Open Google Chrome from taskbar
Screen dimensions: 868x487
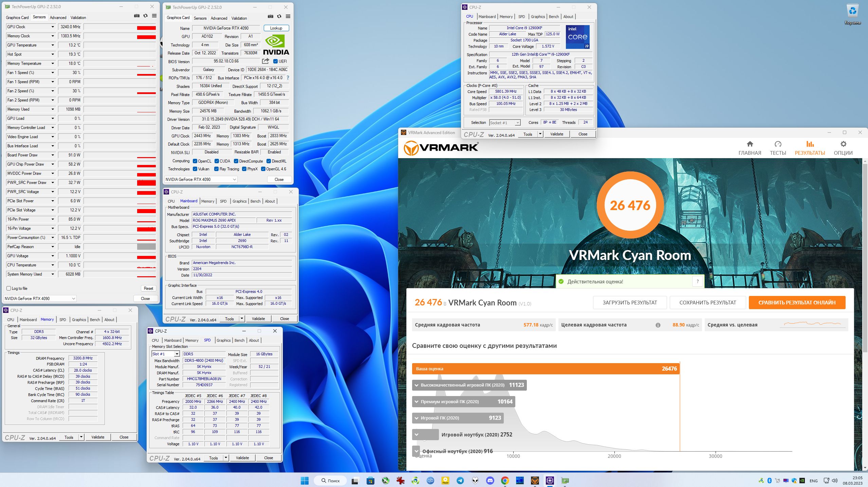point(505,481)
